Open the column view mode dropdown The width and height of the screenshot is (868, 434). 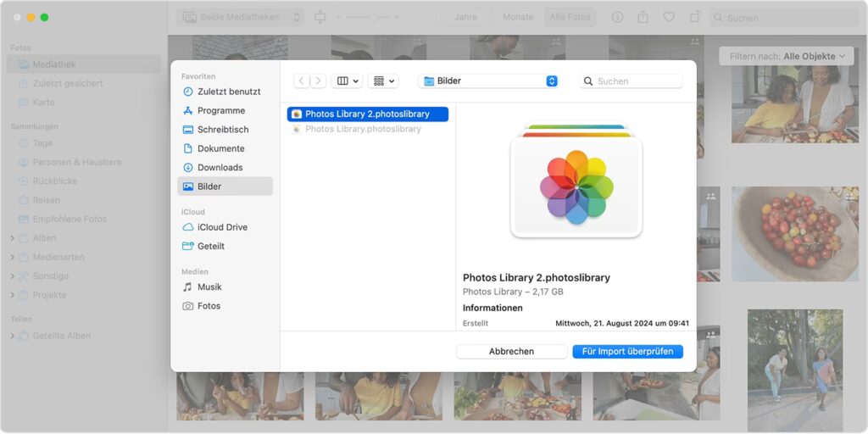(x=348, y=81)
